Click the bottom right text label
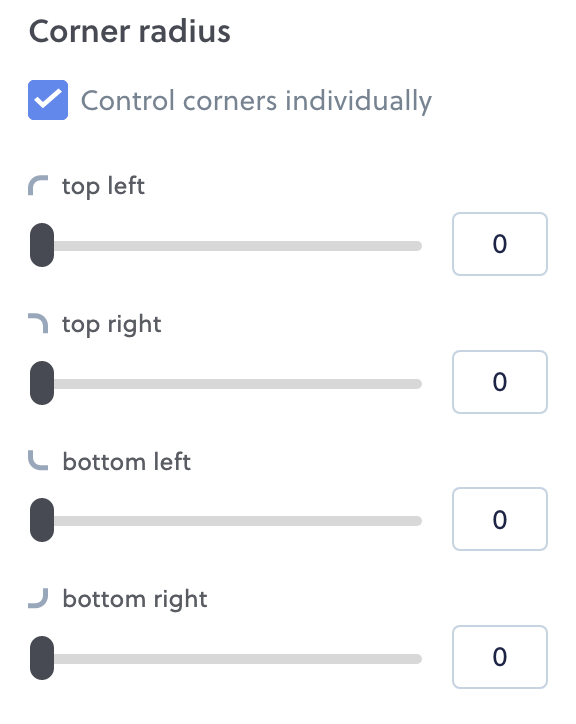The width and height of the screenshot is (576, 724). click(135, 599)
